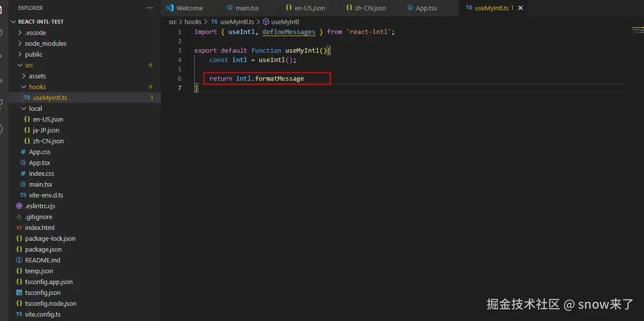Close the useMyIntl.ts editor tab
Viewport: 644px width, 321px height.
(521, 8)
